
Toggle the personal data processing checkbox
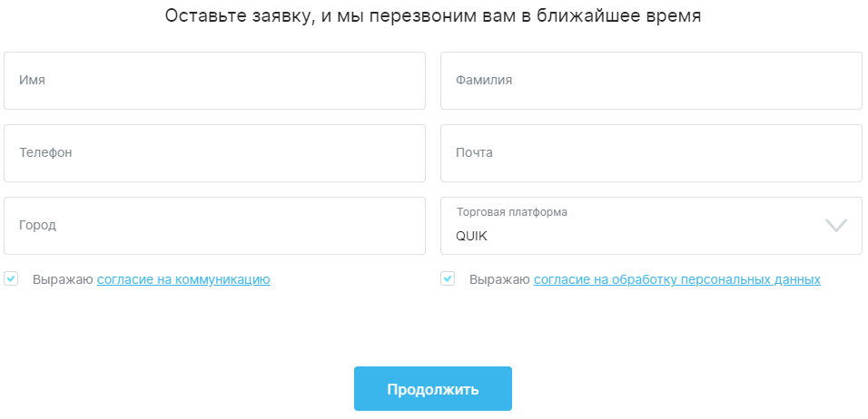pyautogui.click(x=448, y=278)
